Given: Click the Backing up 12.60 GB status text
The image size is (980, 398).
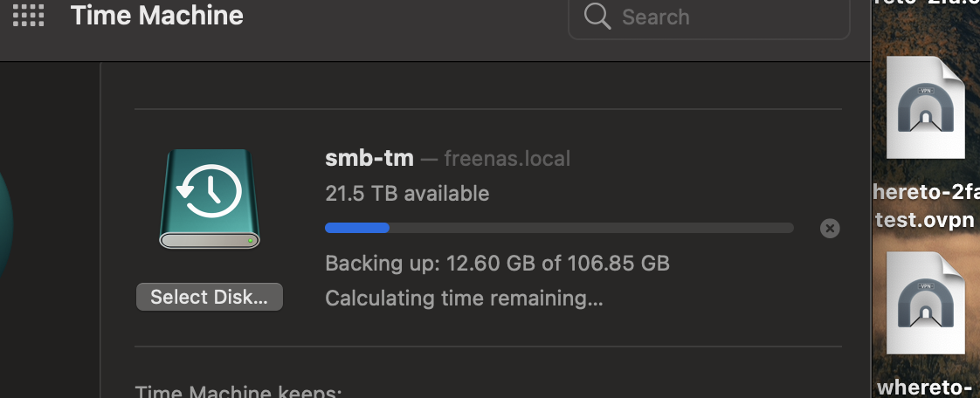Looking at the screenshot, I should click(x=498, y=263).
